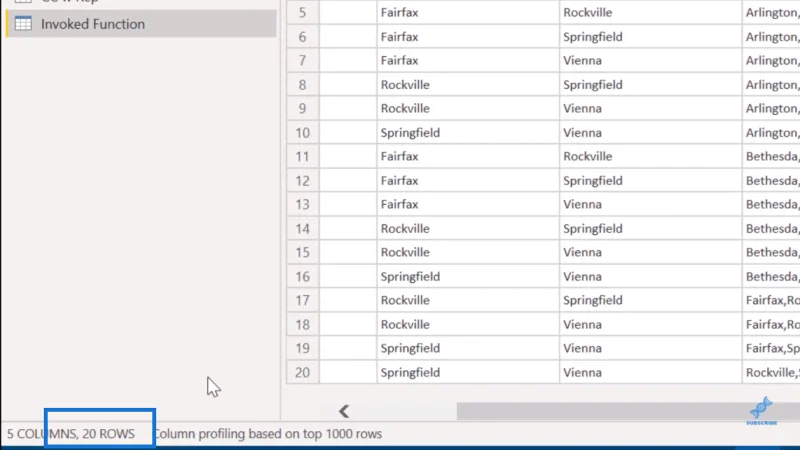The image size is (800, 450).
Task: Click the Fairfax,Ro cell in row 17
Action: (771, 300)
